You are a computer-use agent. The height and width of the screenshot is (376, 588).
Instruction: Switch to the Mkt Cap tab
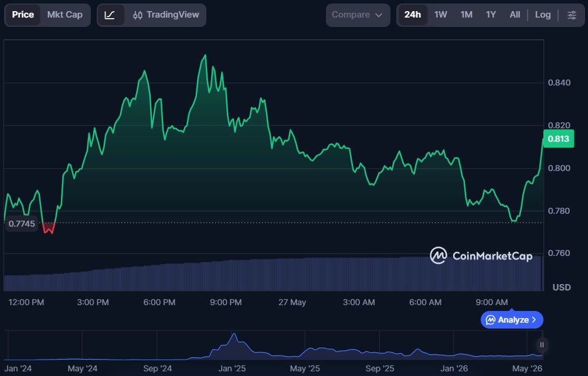(x=65, y=15)
